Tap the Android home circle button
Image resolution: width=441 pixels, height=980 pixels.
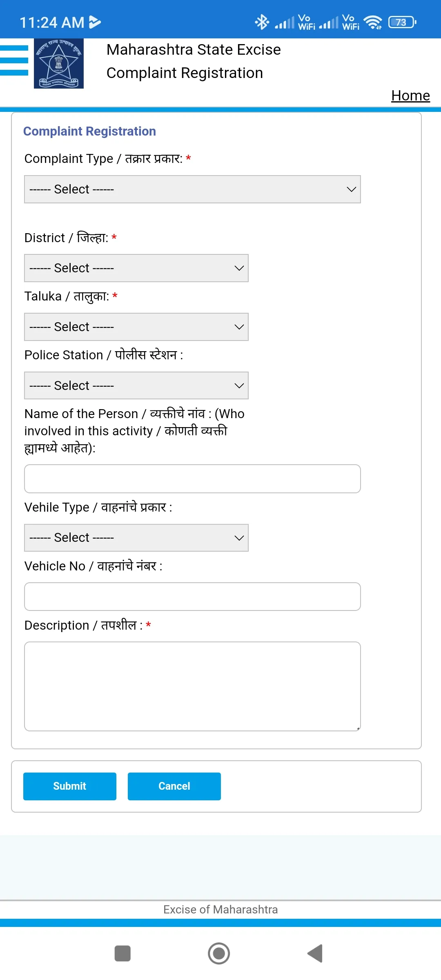point(219,953)
